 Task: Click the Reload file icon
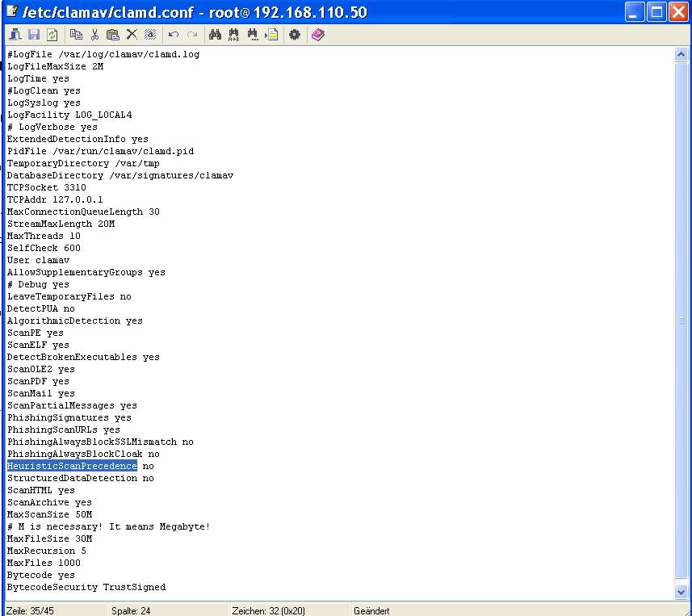click(52, 35)
